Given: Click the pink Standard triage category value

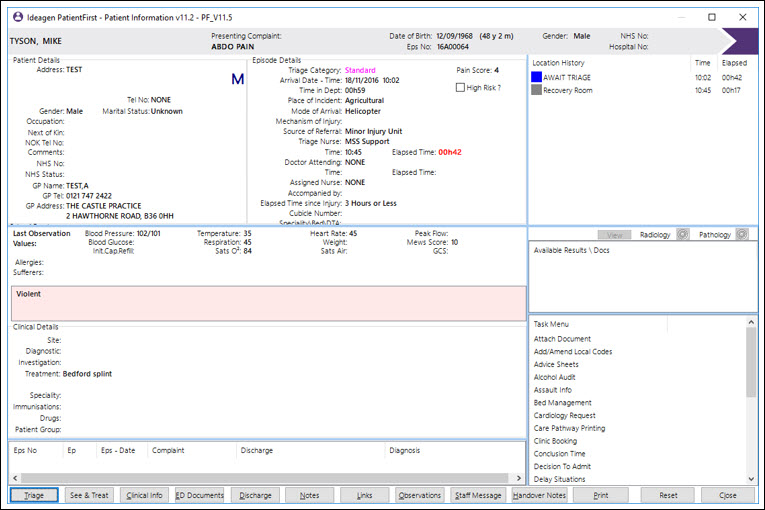Looking at the screenshot, I should coord(360,70).
